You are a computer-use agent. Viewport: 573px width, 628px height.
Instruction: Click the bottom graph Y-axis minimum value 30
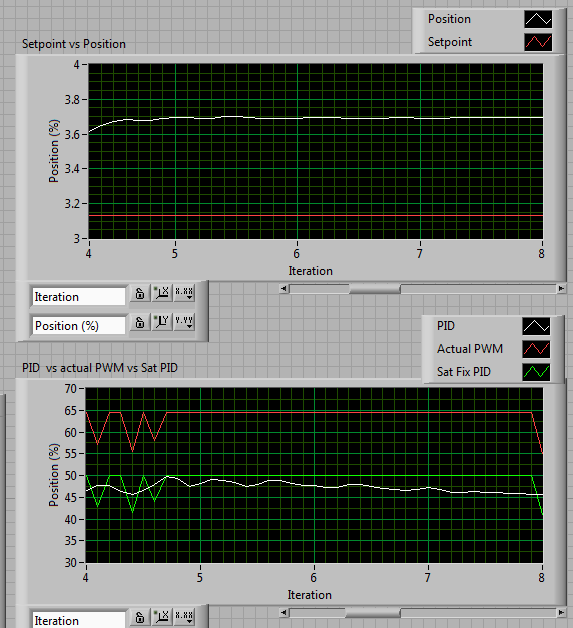70,563
